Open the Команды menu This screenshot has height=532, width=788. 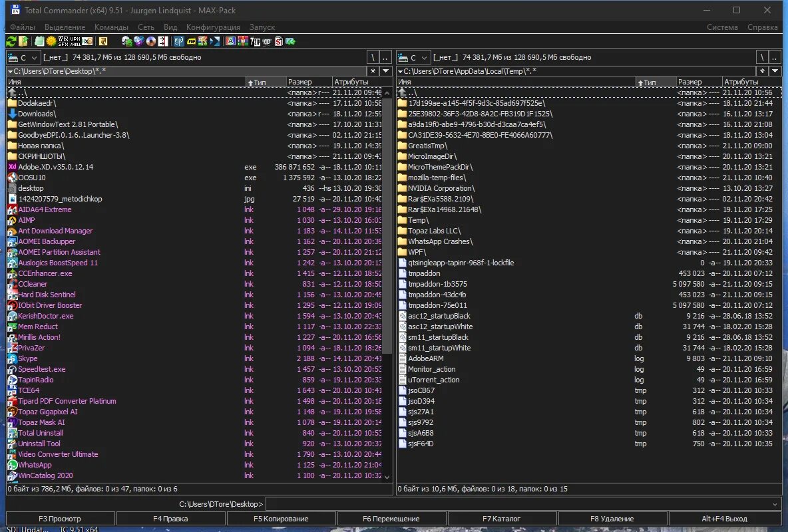[x=112, y=27]
